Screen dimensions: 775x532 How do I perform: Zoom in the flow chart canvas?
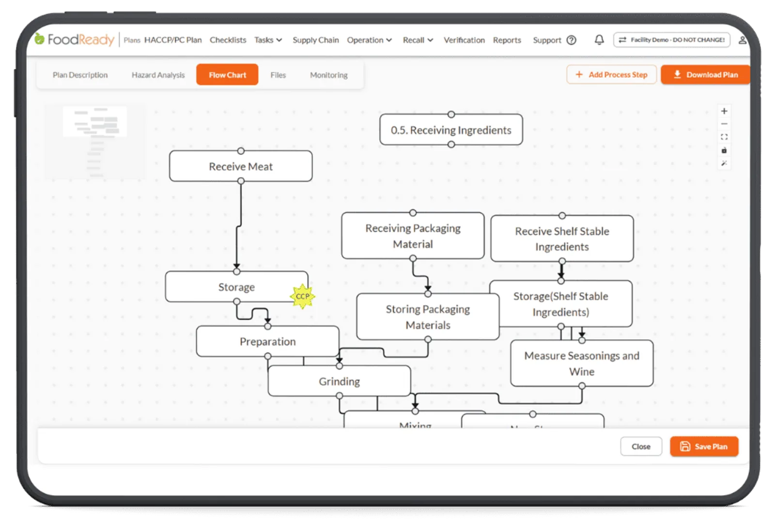click(x=724, y=111)
